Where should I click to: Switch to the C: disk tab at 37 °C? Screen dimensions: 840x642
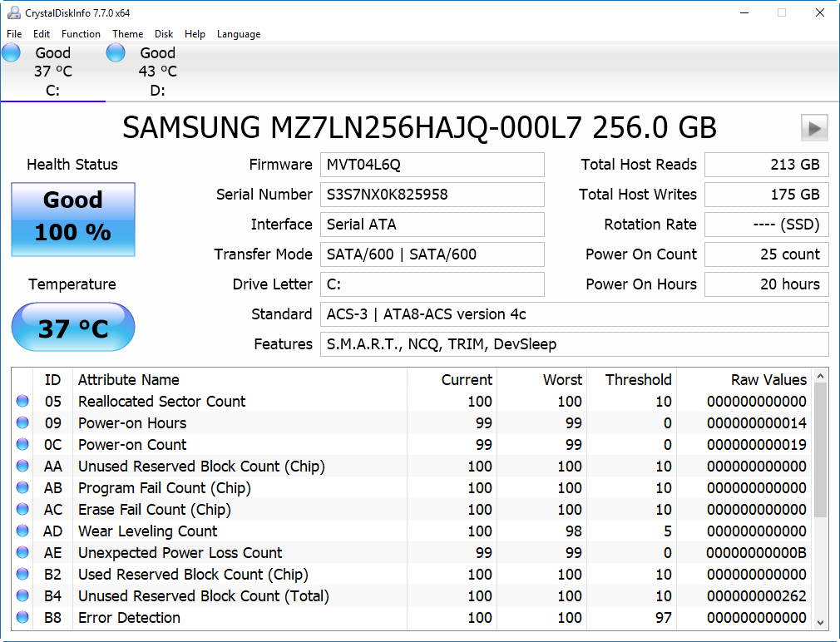53,72
